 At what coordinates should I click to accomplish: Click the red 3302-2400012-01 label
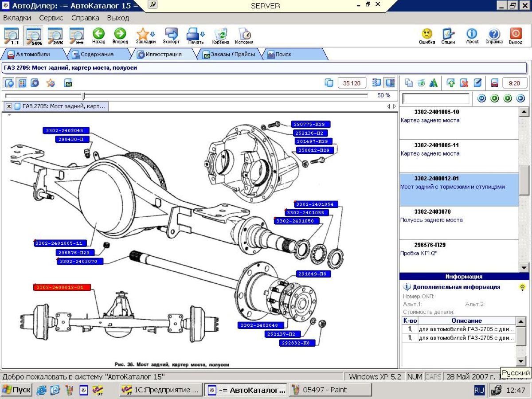62,287
